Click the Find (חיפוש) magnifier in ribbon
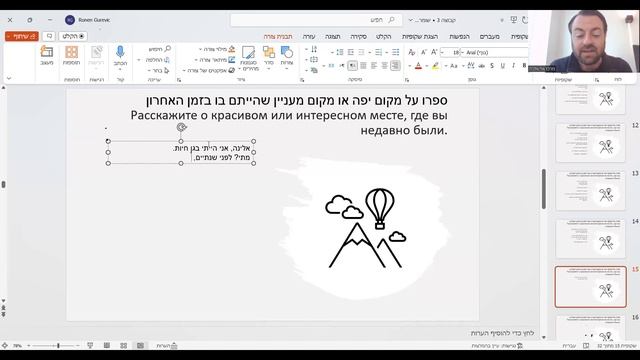640x360 pixels. pyautogui.click(x=167, y=49)
